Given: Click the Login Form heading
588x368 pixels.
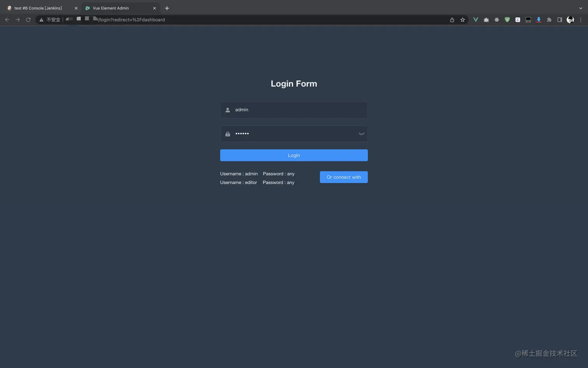Looking at the screenshot, I should pyautogui.click(x=294, y=84).
